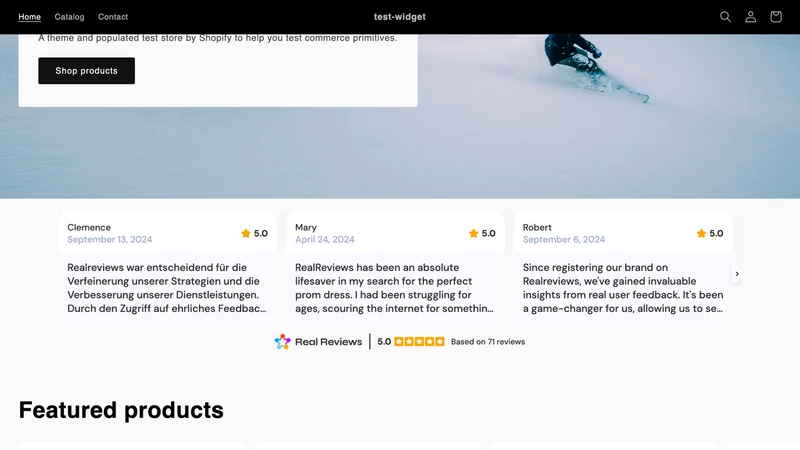Open the search icon in header
The width and height of the screenshot is (800, 450).
725,17
